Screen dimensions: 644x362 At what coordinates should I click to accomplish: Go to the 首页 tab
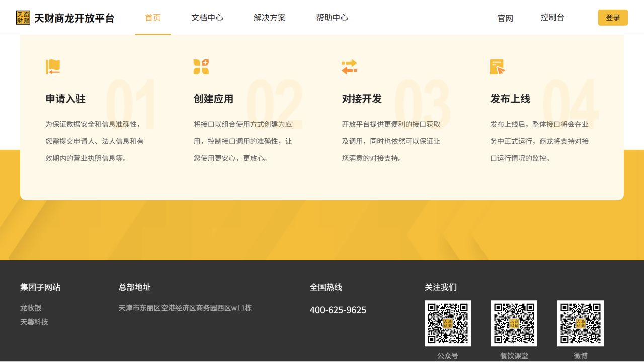pos(153,18)
